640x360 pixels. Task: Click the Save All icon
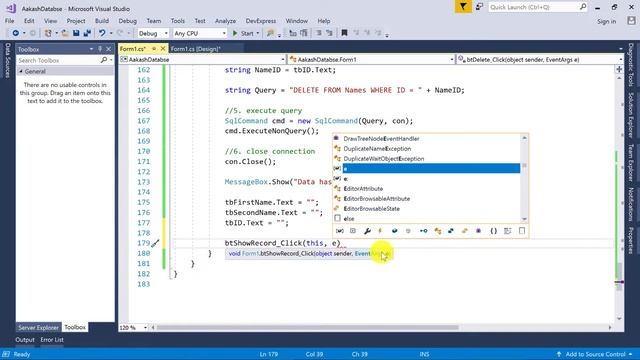[x=87, y=33]
